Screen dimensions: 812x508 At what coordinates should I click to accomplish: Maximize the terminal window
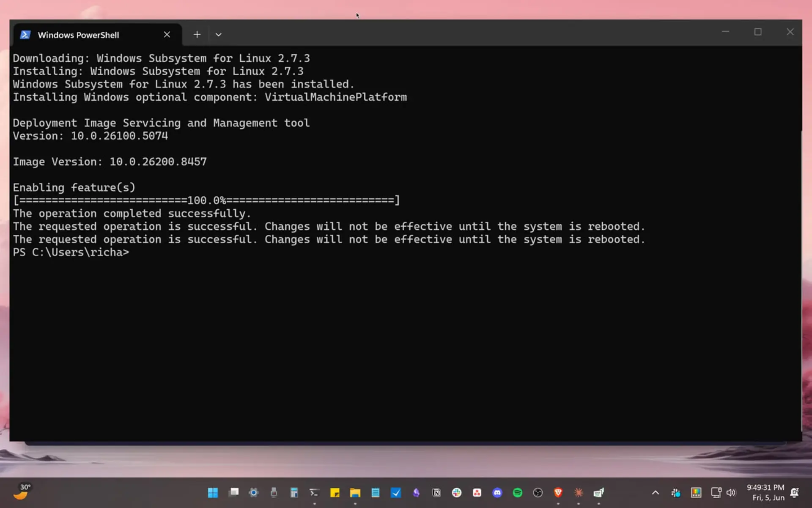coord(758,32)
